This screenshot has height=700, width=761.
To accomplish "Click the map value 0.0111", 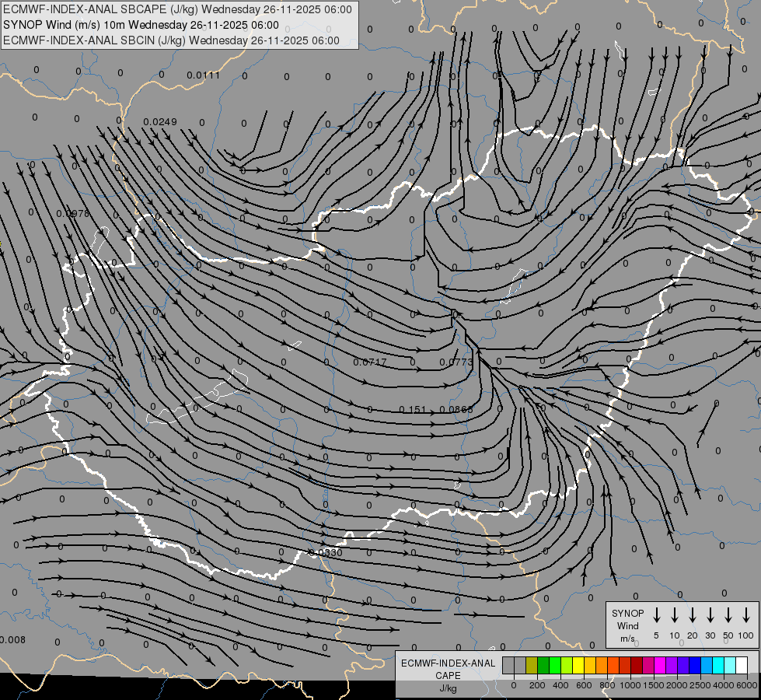I will (204, 75).
